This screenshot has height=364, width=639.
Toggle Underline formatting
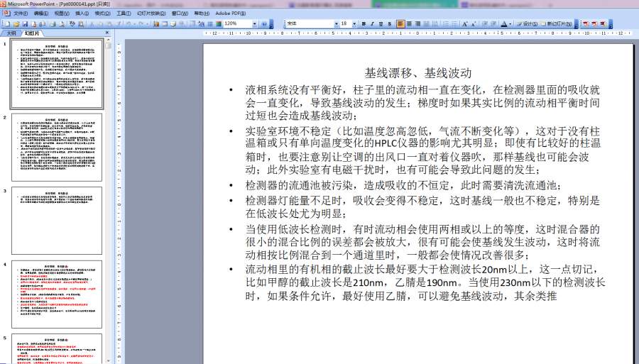point(381,24)
